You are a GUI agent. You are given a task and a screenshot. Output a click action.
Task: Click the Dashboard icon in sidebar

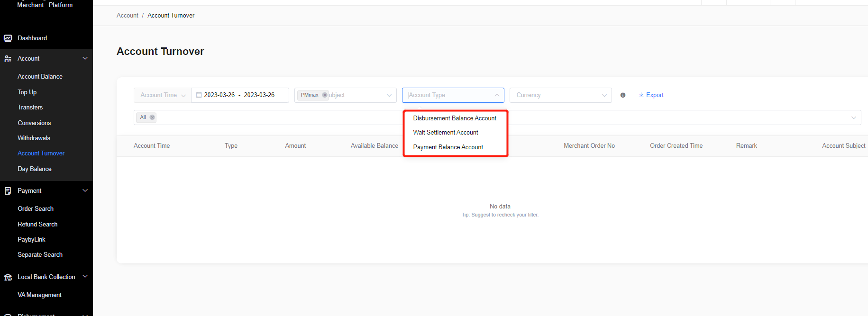pos(8,38)
